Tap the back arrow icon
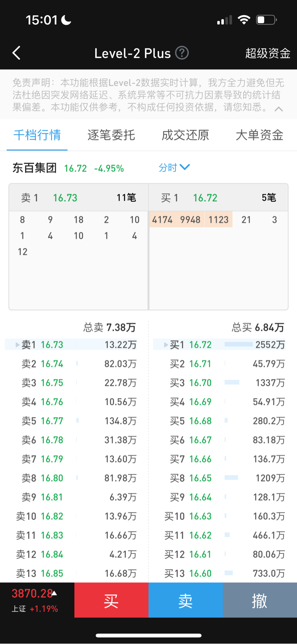This screenshot has height=644, width=297. pos(16,53)
